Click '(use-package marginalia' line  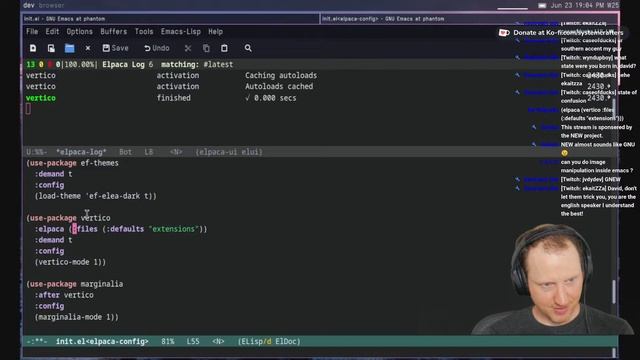point(74,284)
